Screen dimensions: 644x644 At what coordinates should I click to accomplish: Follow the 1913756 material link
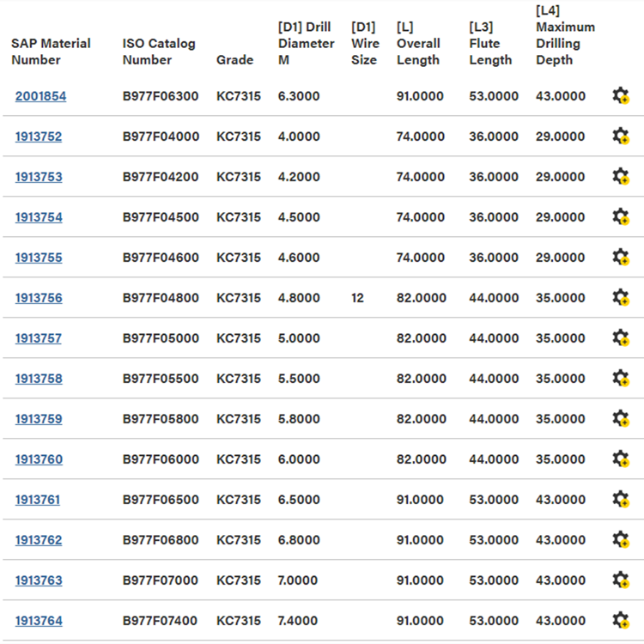coord(39,298)
